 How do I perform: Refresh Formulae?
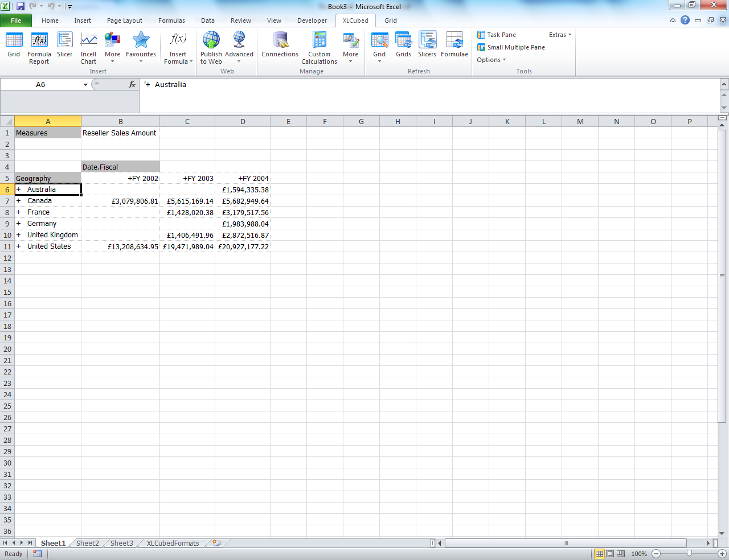(x=454, y=46)
